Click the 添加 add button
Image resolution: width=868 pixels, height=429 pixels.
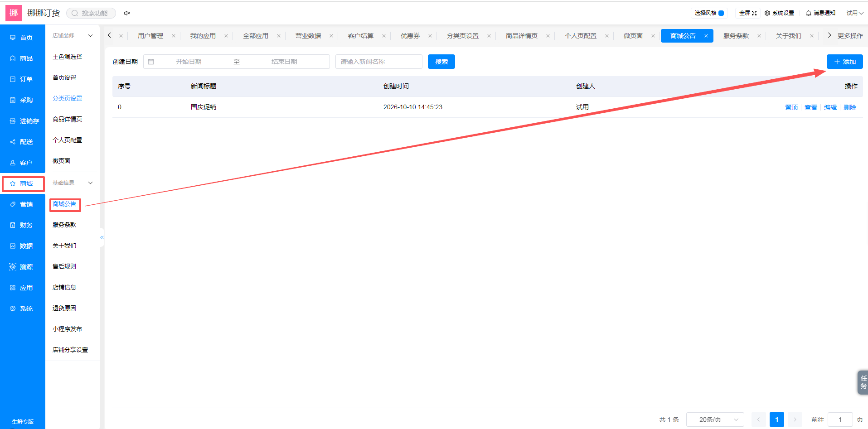[844, 62]
